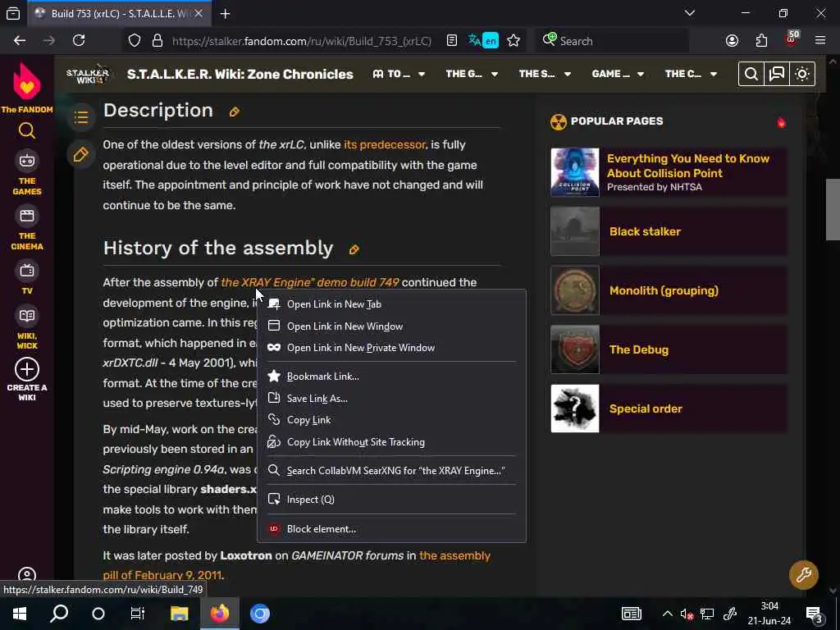Image resolution: width=840 pixels, height=630 pixels.
Task: Choose Open Link in New Private Window
Action: coord(391,348)
